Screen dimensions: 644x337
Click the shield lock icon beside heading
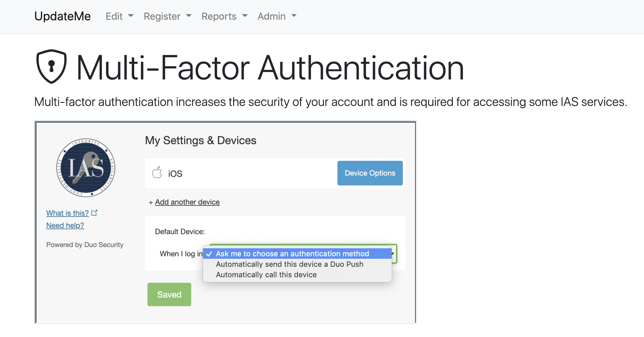(52, 67)
